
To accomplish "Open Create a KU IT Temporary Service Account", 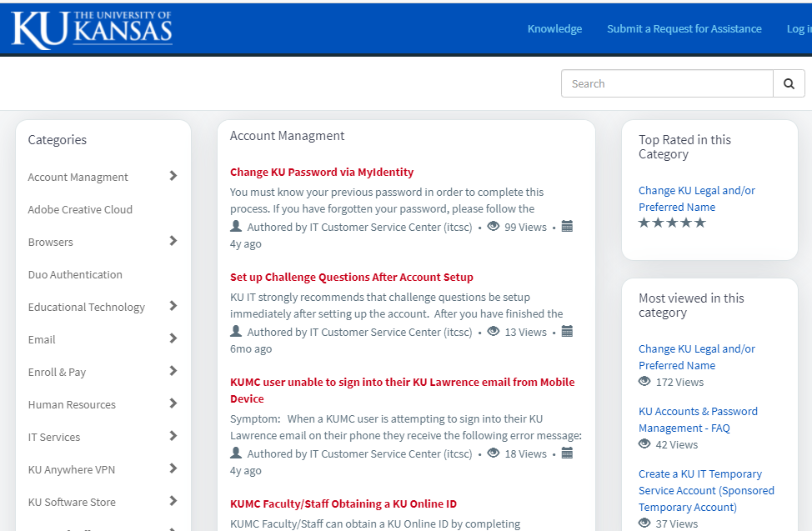I will [x=706, y=490].
